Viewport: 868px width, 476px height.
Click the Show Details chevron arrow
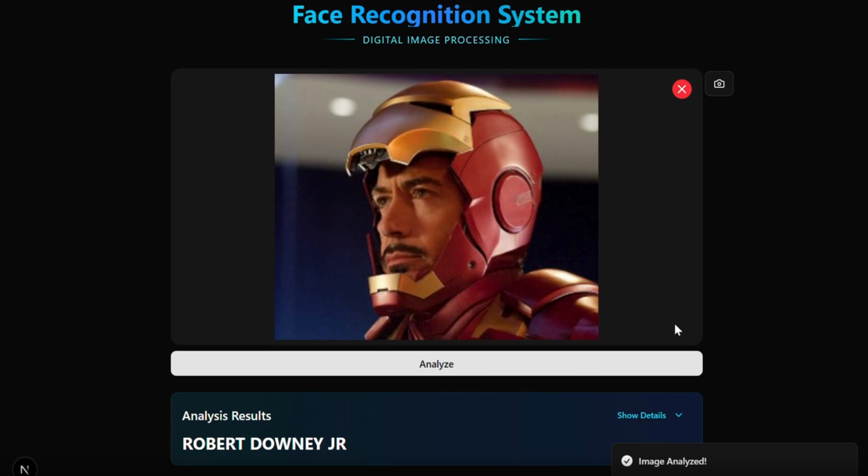click(679, 415)
